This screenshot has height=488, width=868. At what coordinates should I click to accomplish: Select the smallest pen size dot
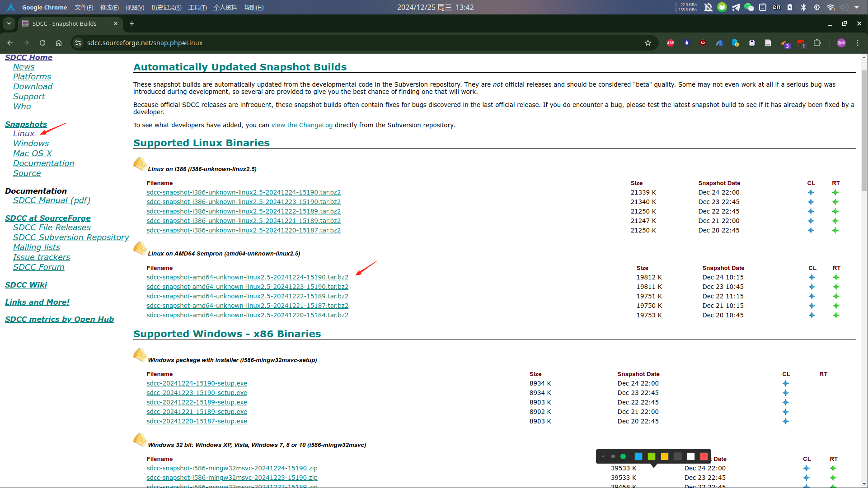(603, 456)
